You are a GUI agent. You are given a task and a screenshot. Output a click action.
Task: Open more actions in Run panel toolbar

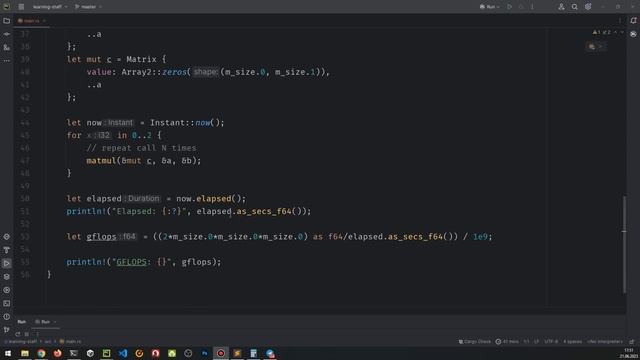coord(38,334)
